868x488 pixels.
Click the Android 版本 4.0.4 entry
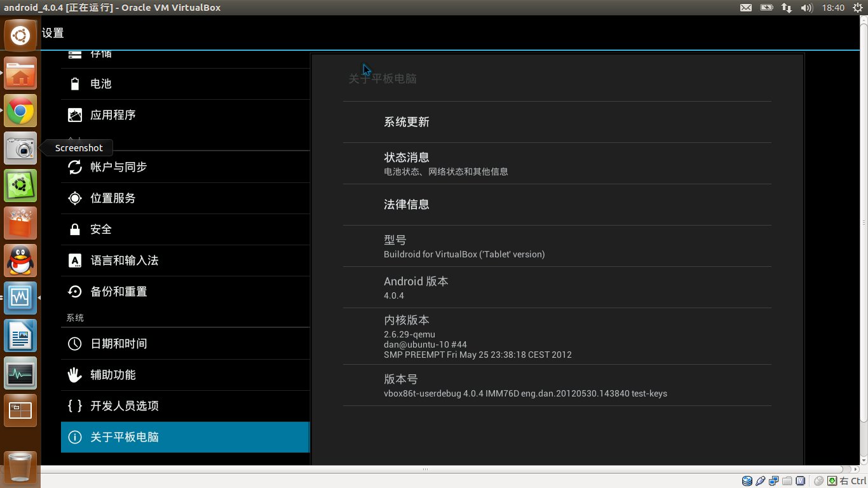pos(557,287)
